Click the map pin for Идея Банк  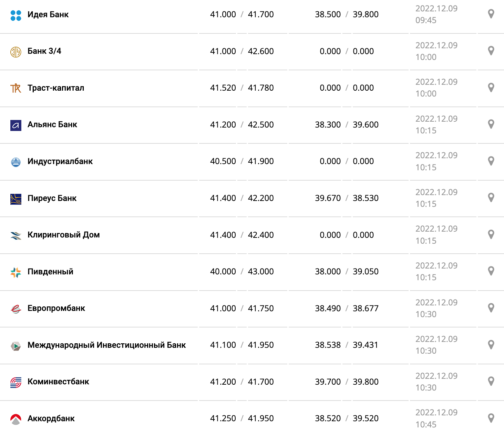491,14
